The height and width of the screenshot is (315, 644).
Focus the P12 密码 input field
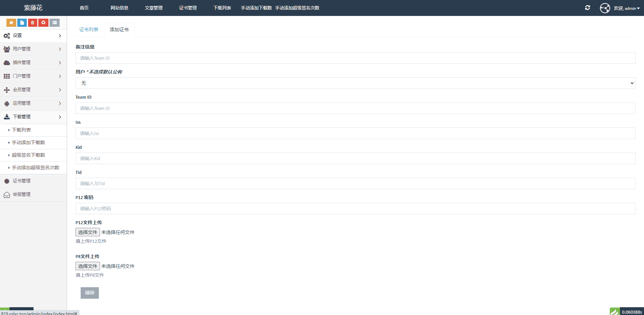tap(355, 209)
